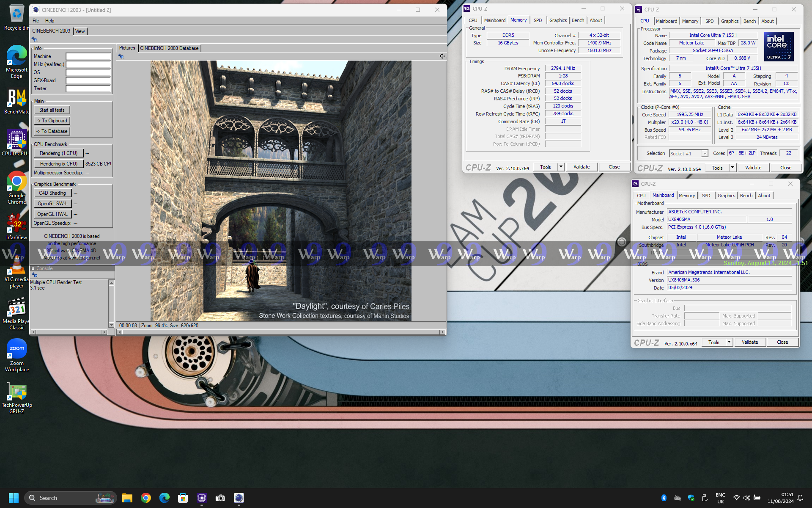Click OpenGL HW-L button
The image size is (812, 508).
pyautogui.click(x=52, y=214)
